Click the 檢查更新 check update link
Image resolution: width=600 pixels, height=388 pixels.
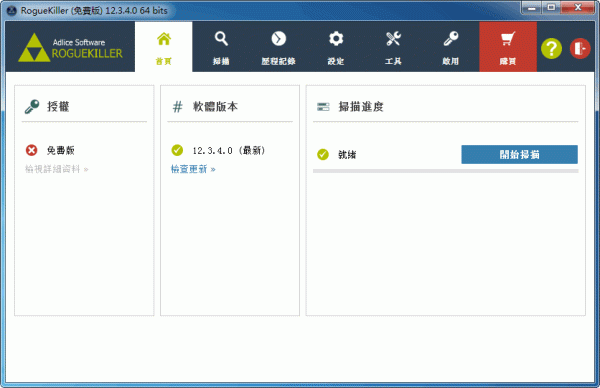193,169
